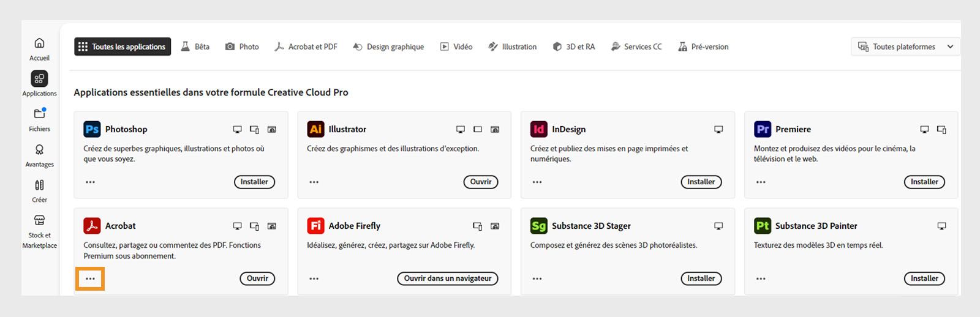Click Acrobat desktop platform icon
The image size is (980, 317).
[x=238, y=226]
